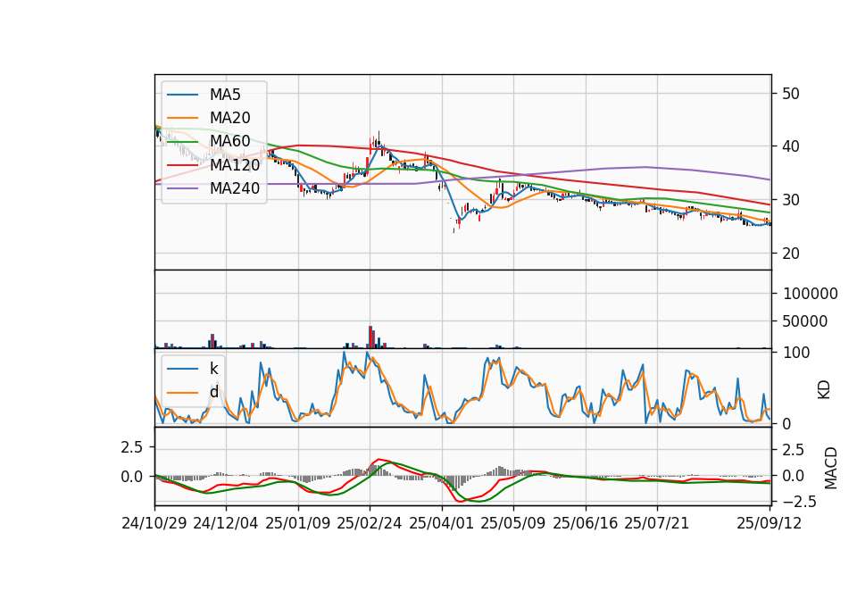Click the purple MA240 legend line swatch
The width and height of the screenshot is (857, 616).
click(x=182, y=188)
